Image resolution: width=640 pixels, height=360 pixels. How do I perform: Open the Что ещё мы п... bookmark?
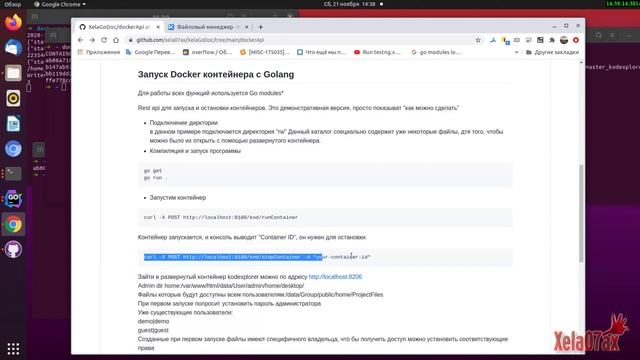click(322, 52)
